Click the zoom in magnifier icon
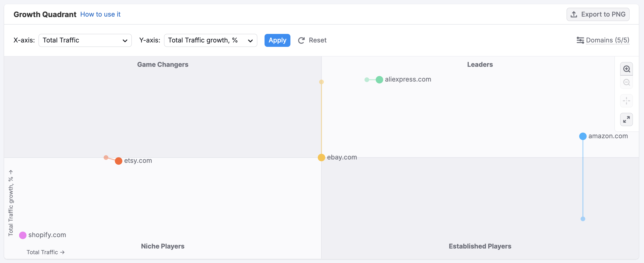This screenshot has height=263, width=644. coord(627,69)
